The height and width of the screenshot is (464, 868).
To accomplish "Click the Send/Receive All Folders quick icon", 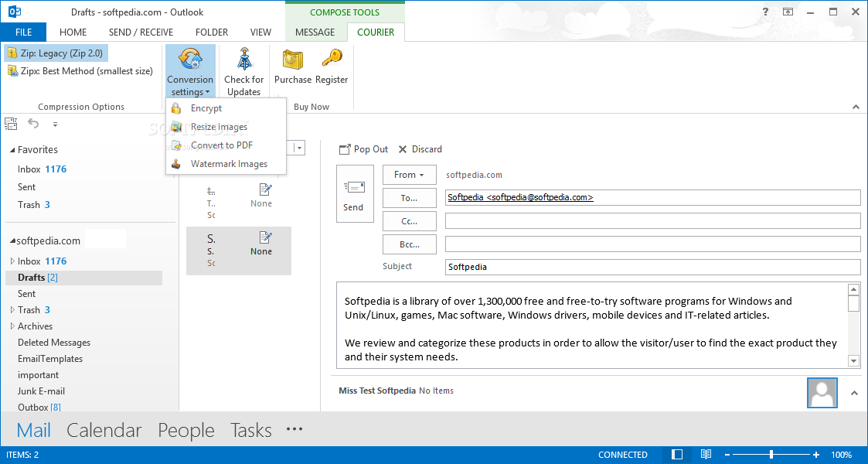I will 11,124.
